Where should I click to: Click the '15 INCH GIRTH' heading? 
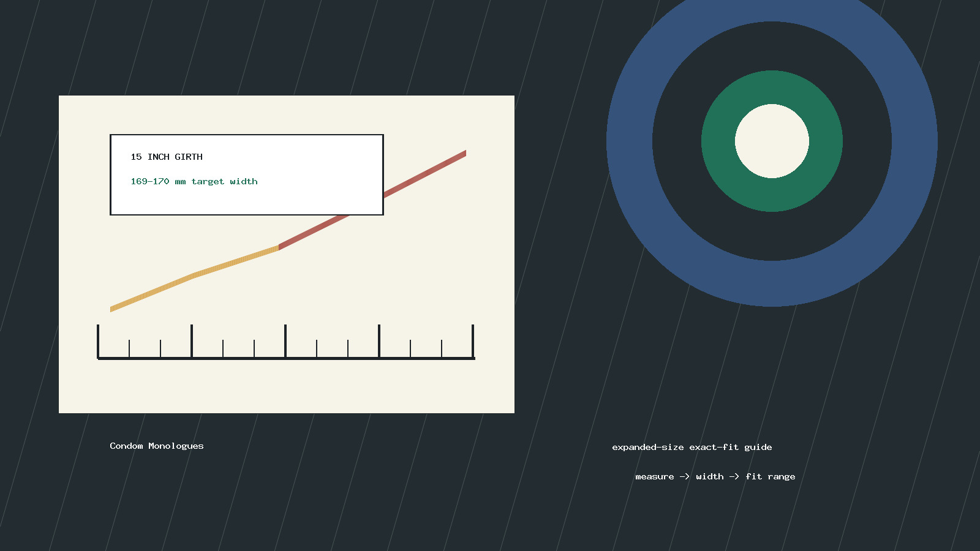click(167, 157)
